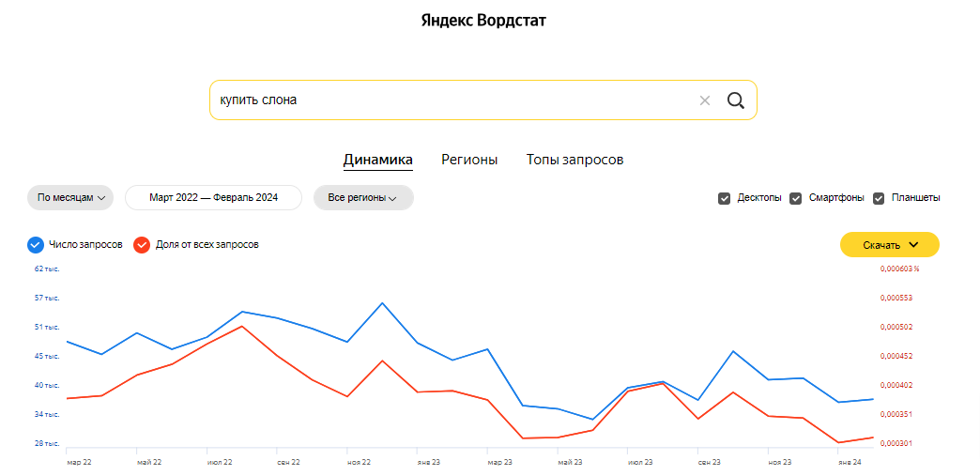Click the 'май 22' x-axis label

tap(148, 462)
